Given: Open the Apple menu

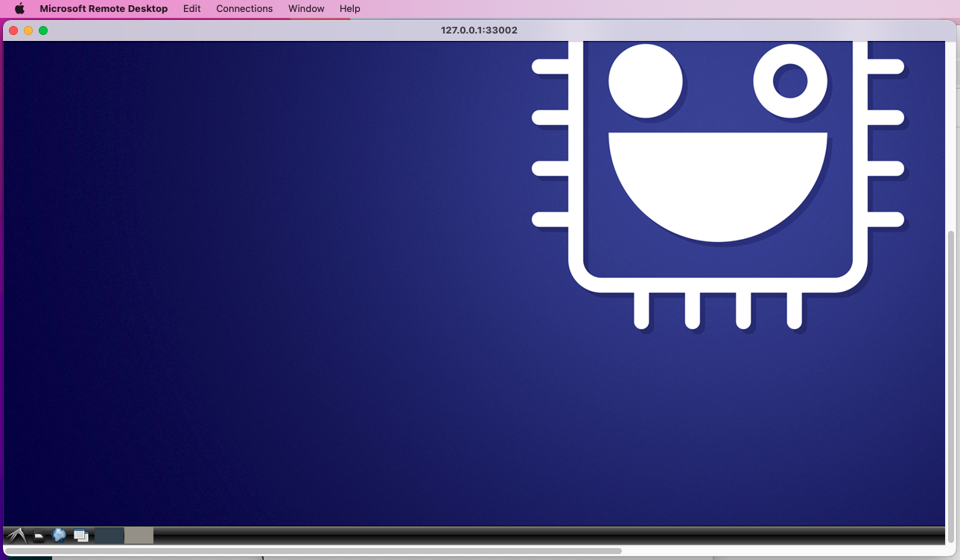Looking at the screenshot, I should tap(20, 9).
